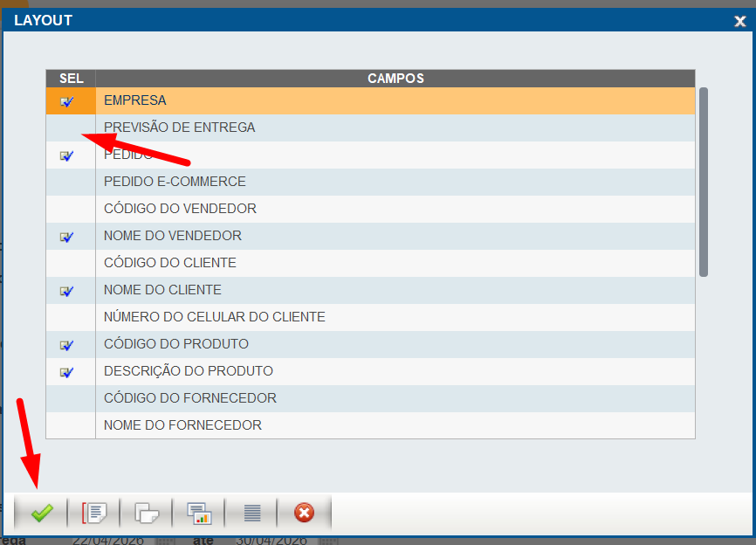The height and width of the screenshot is (545, 756).
Task: Uncheck the PEDIDO field checkbox
Action: click(x=66, y=155)
